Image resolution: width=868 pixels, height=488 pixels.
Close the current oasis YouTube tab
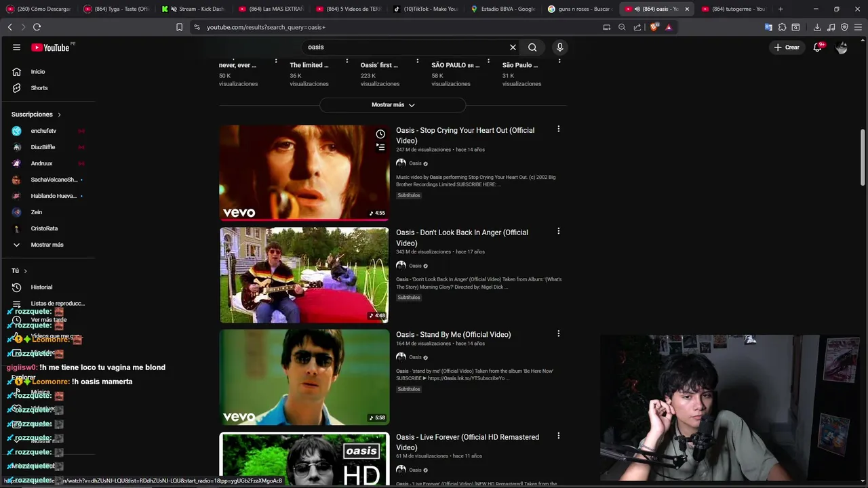(687, 9)
